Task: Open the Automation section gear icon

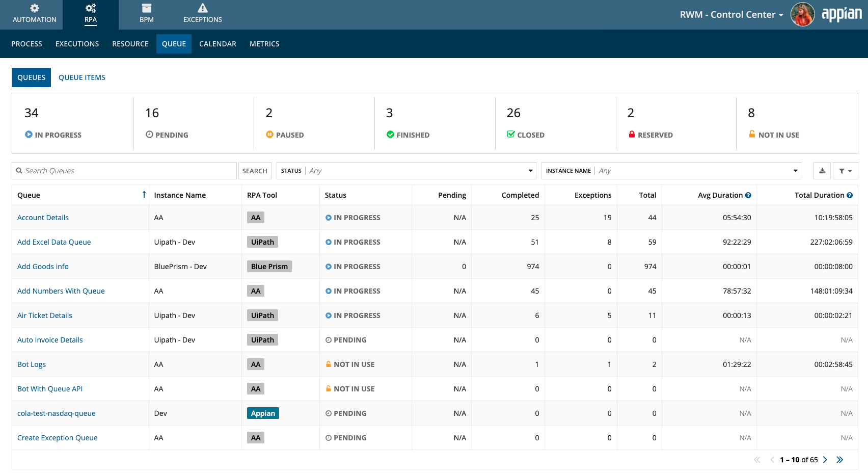Action: pos(34,8)
